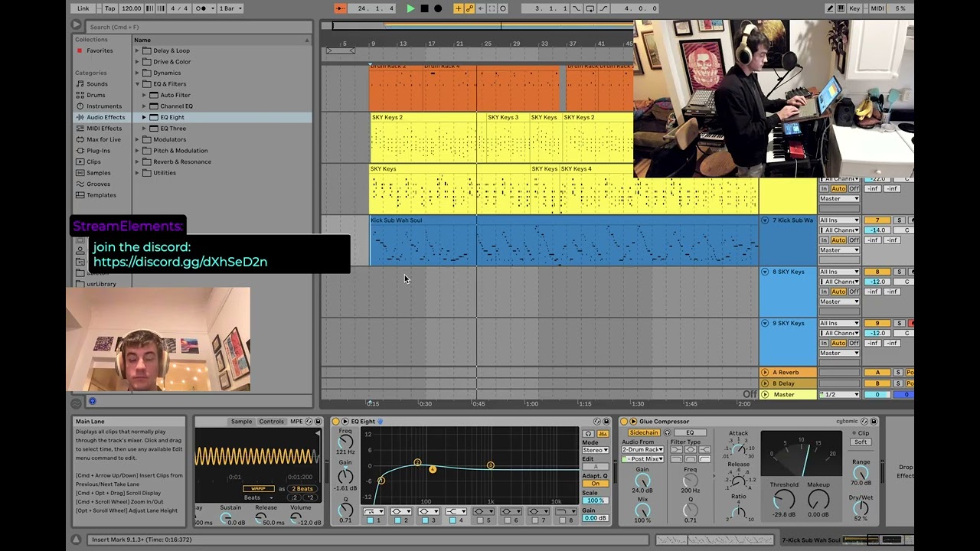Toggle A Reverb return track activator
Viewport: 980px width, 551px height.
click(877, 373)
